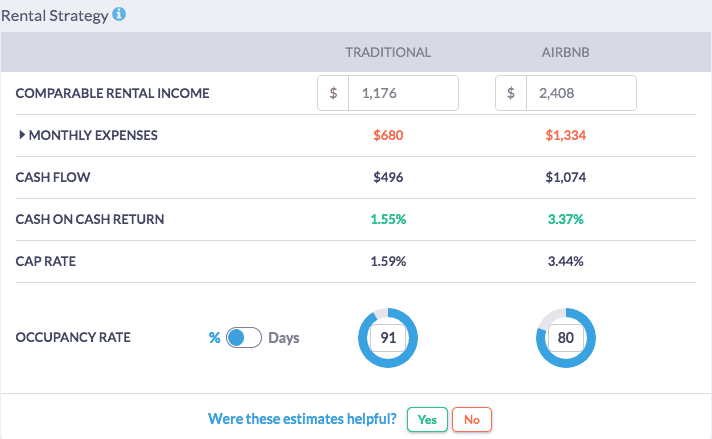Click the 3.44% Airbnb cap rate value
Image resolution: width=712 pixels, height=439 pixels.
(566, 261)
